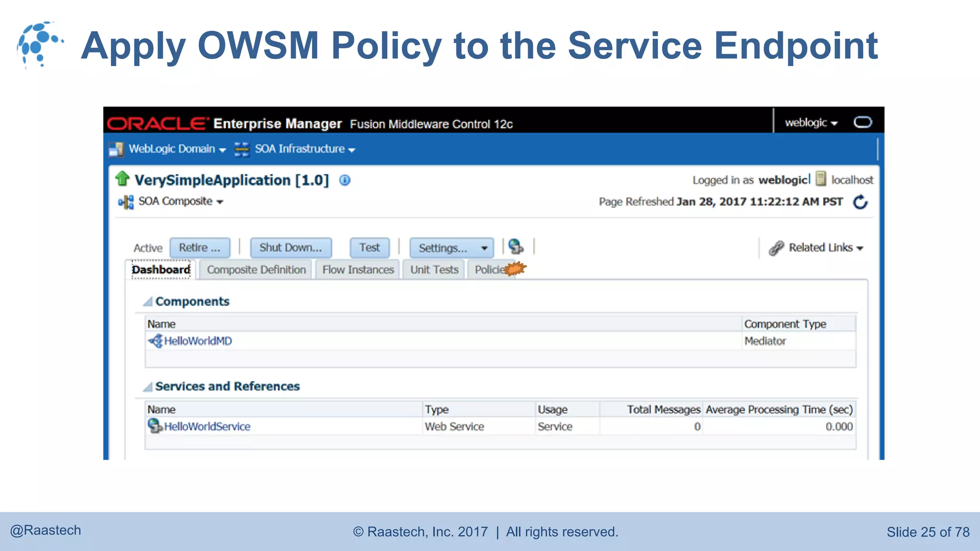
Task: Switch to the Flow Instances tab
Action: click(x=358, y=270)
